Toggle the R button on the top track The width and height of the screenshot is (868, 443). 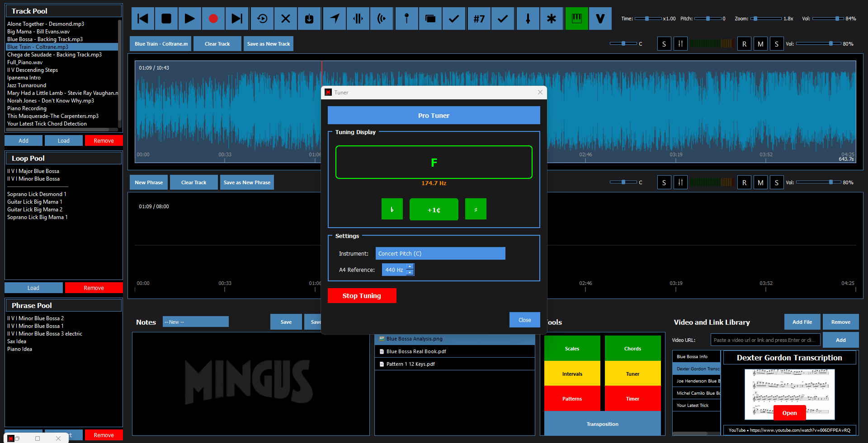point(744,44)
